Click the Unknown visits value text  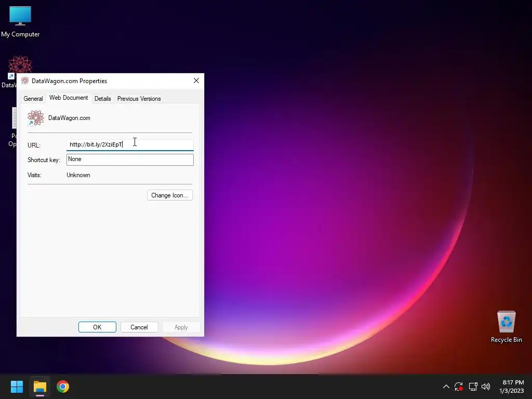(x=78, y=175)
